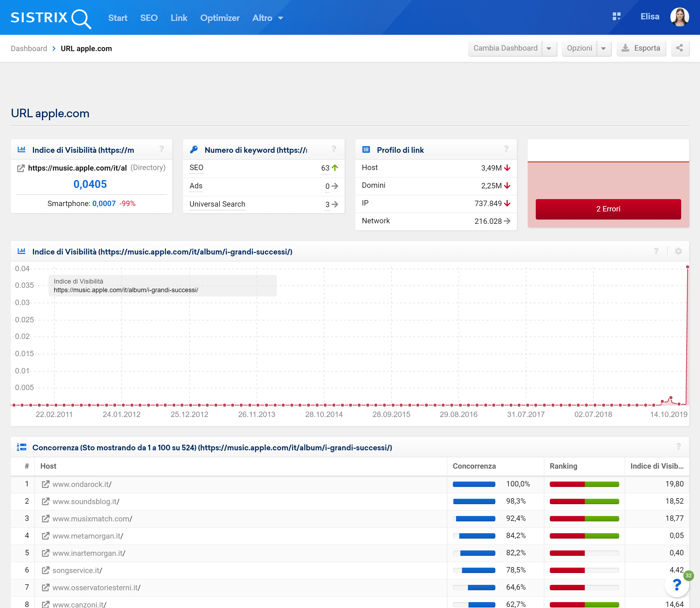Click the ranking bar of www.soundsblog.it
Viewport: 700px width, 608px height.
[584, 501]
